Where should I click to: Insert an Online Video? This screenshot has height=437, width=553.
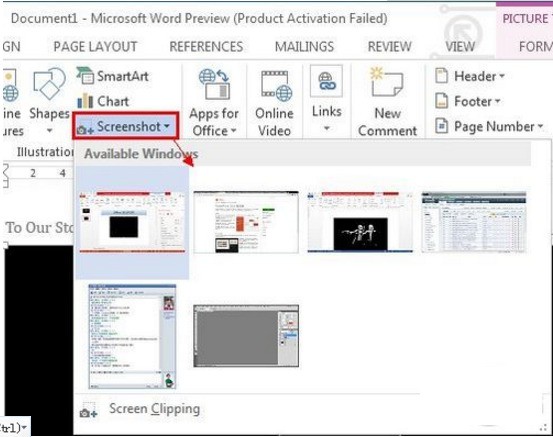click(274, 102)
